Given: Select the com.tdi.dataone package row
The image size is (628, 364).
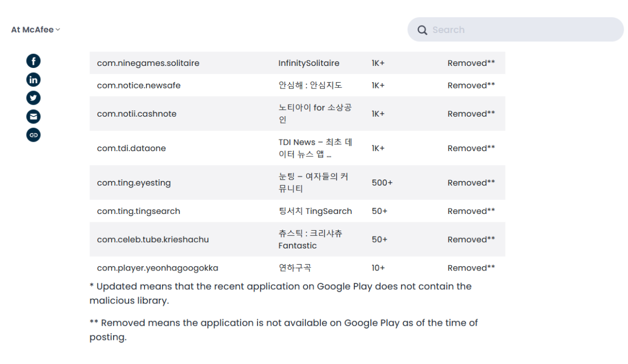Looking at the screenshot, I should (131, 148).
